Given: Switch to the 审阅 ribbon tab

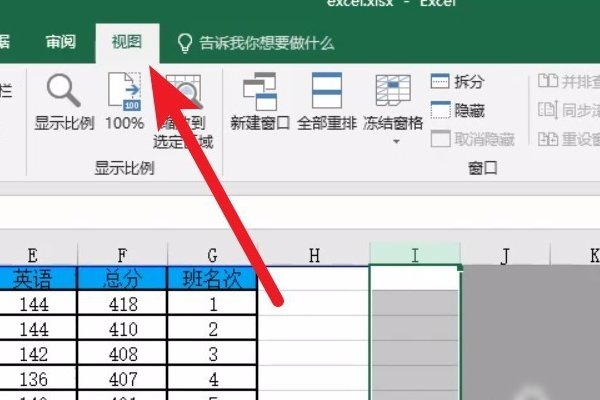Looking at the screenshot, I should [x=60, y=42].
